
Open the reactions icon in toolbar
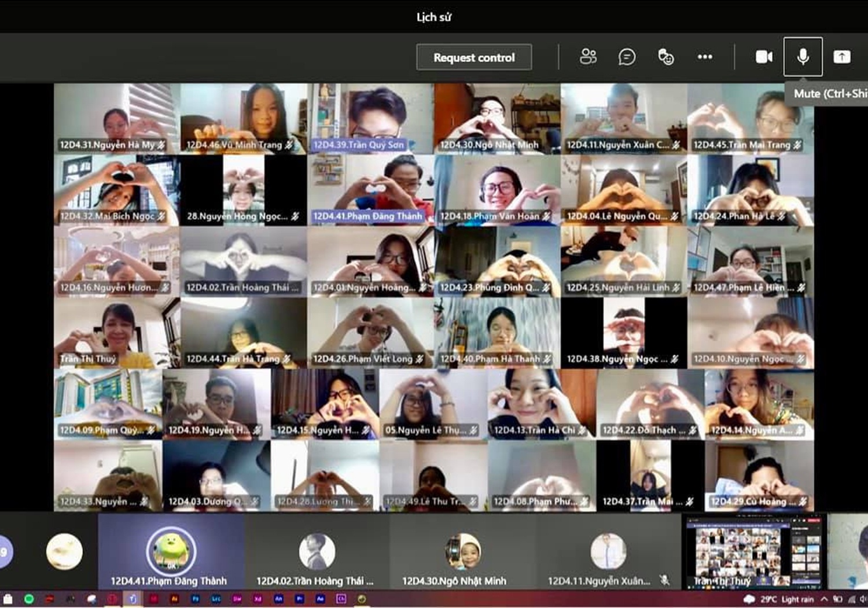click(x=665, y=57)
